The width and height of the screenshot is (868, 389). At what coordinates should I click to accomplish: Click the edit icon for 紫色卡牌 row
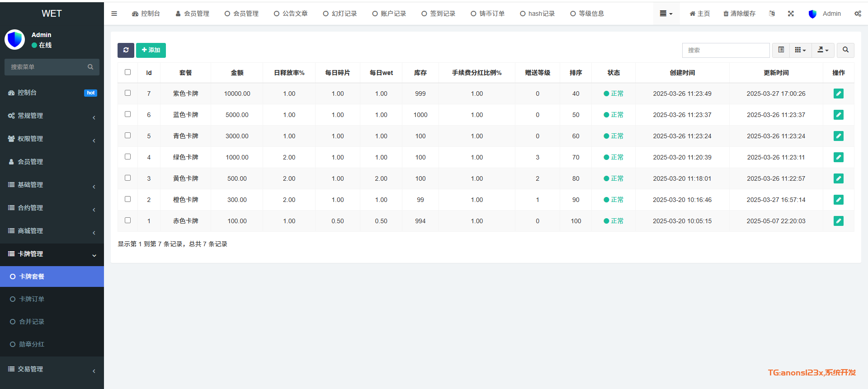[x=838, y=94]
